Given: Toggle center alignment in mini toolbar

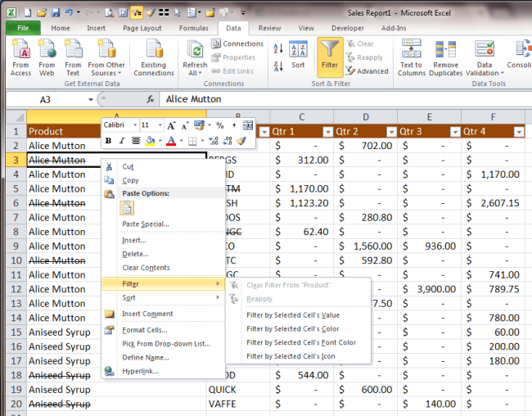Looking at the screenshot, I should (x=134, y=141).
